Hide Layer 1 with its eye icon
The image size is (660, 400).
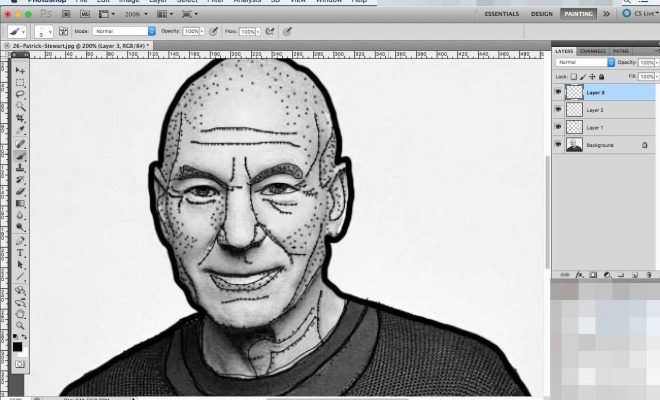(558, 127)
